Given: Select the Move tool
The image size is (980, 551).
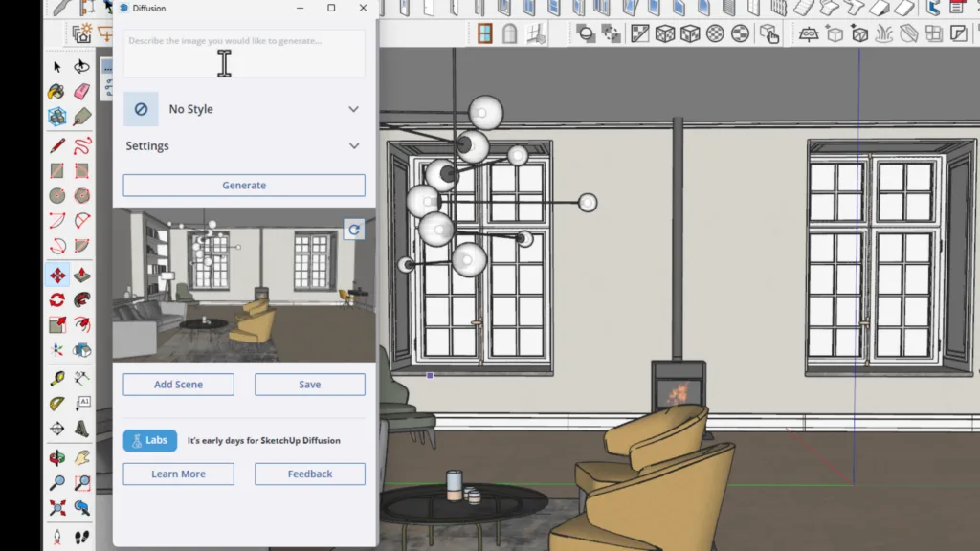Looking at the screenshot, I should (57, 275).
